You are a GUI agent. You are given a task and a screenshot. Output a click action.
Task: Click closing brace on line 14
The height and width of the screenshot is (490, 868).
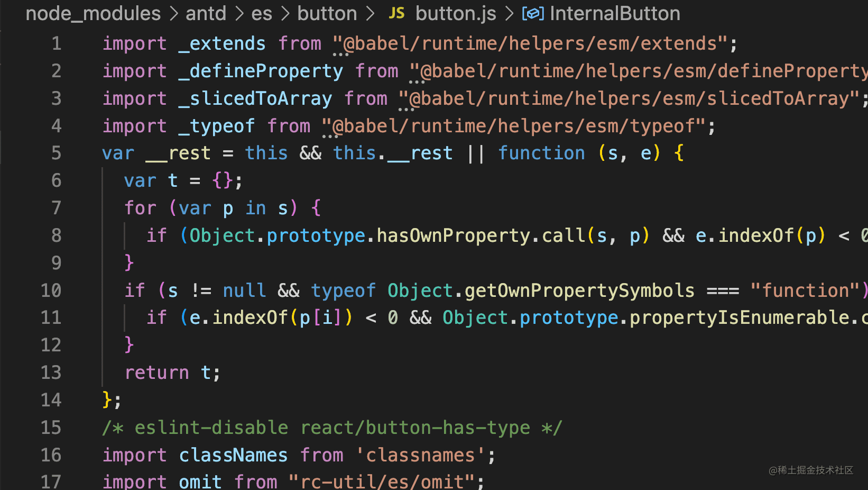point(107,400)
